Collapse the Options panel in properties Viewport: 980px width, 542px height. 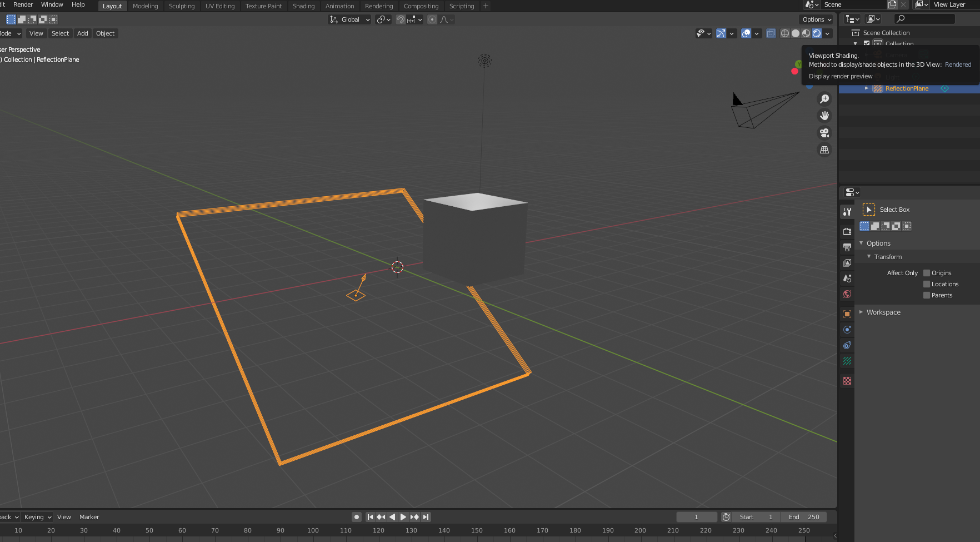[861, 243]
